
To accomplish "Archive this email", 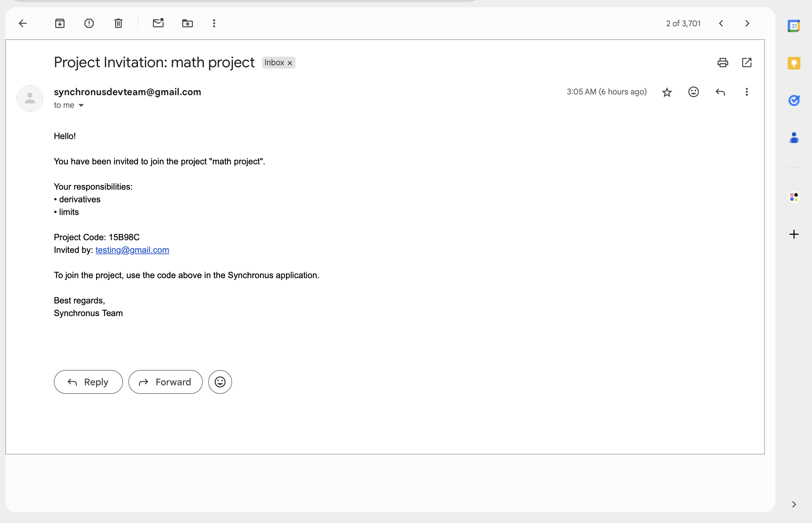I will pyautogui.click(x=60, y=23).
